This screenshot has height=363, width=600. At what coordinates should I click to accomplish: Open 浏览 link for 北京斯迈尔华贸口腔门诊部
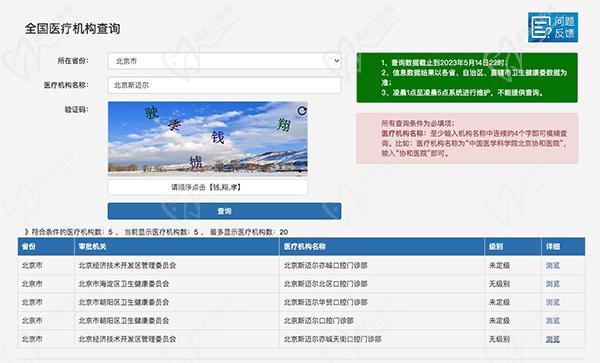tap(553, 302)
